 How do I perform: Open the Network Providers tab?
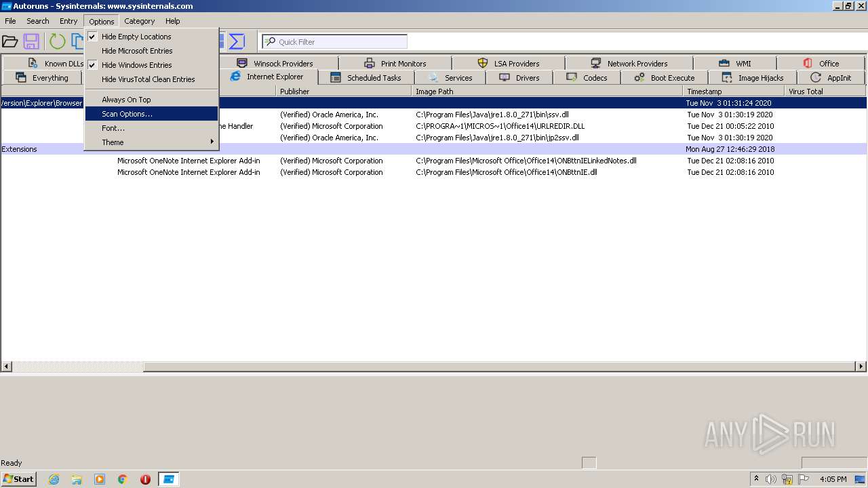point(629,63)
